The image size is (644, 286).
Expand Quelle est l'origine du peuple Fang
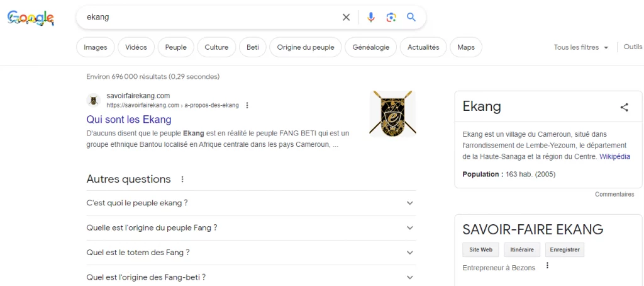click(251, 227)
